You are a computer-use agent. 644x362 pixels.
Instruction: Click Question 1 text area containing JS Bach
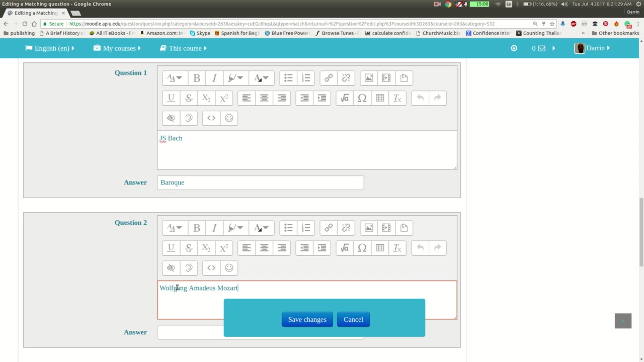pyautogui.click(x=307, y=150)
